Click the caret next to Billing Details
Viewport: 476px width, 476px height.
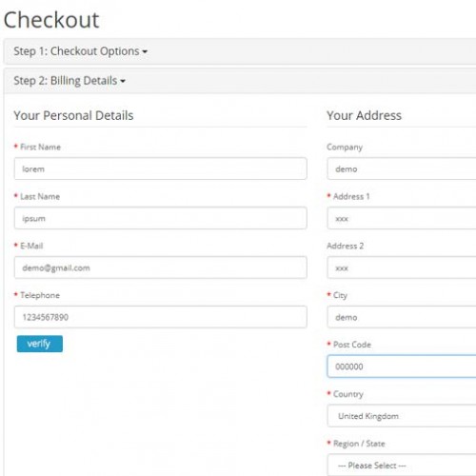(x=123, y=81)
